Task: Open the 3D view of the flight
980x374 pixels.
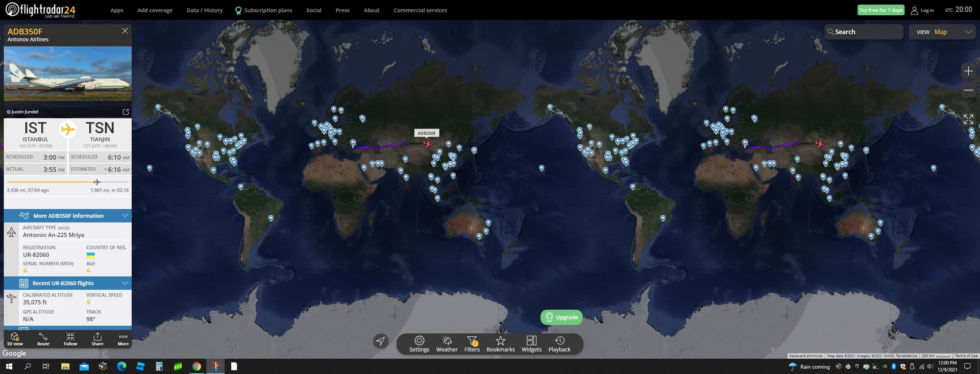Action: pos(15,339)
